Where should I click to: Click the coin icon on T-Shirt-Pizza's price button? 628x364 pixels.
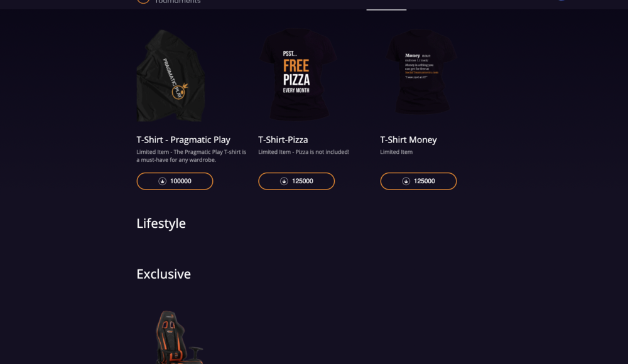pyautogui.click(x=284, y=181)
